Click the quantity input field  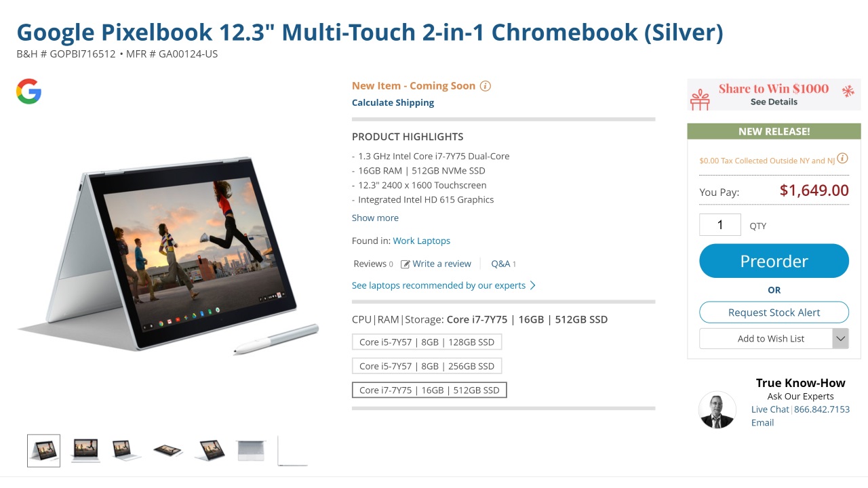click(720, 225)
